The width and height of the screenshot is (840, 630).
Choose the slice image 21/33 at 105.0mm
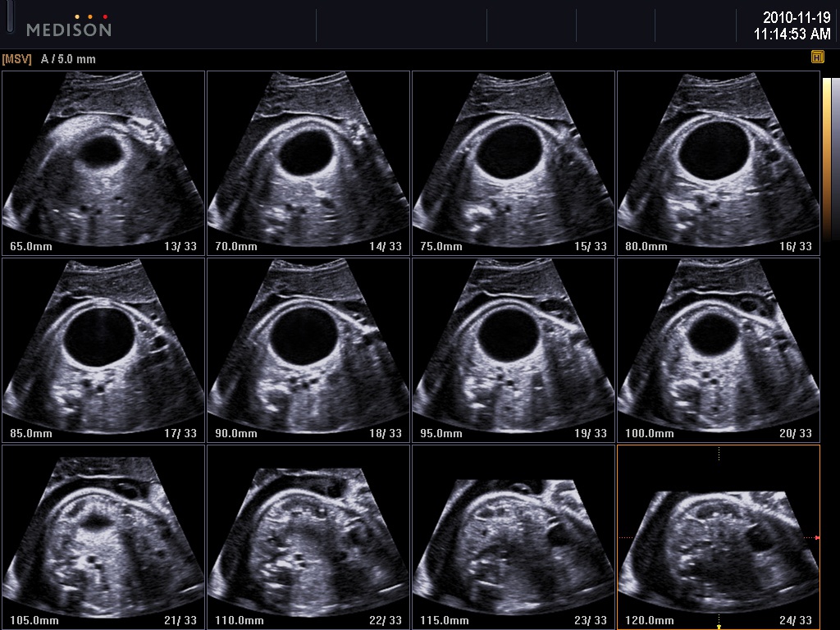(x=103, y=536)
